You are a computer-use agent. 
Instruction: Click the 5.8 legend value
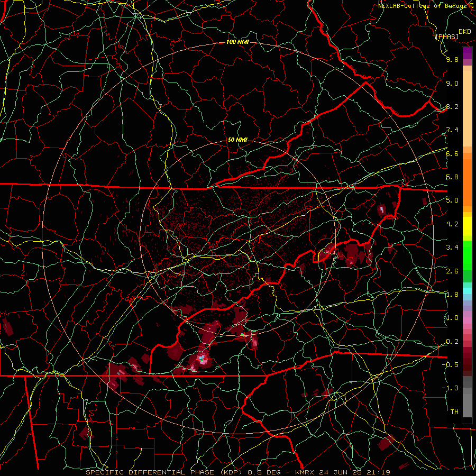(452, 177)
